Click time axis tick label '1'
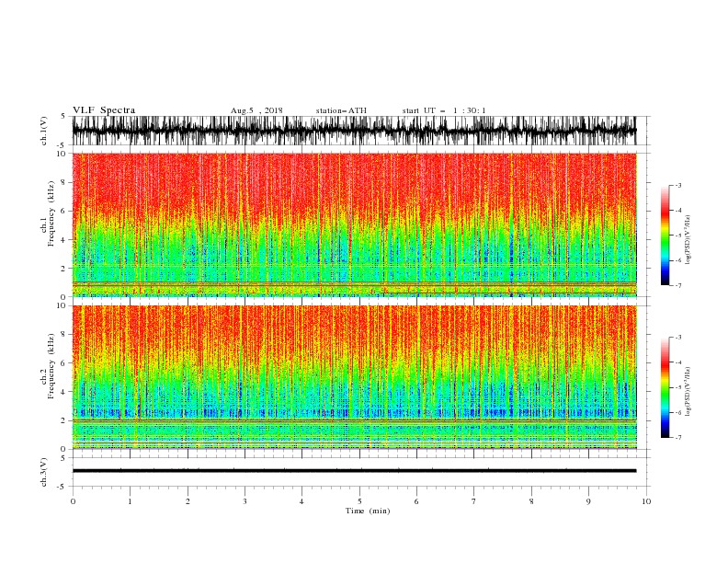Viewport: 728px width, 563px height. 131,501
